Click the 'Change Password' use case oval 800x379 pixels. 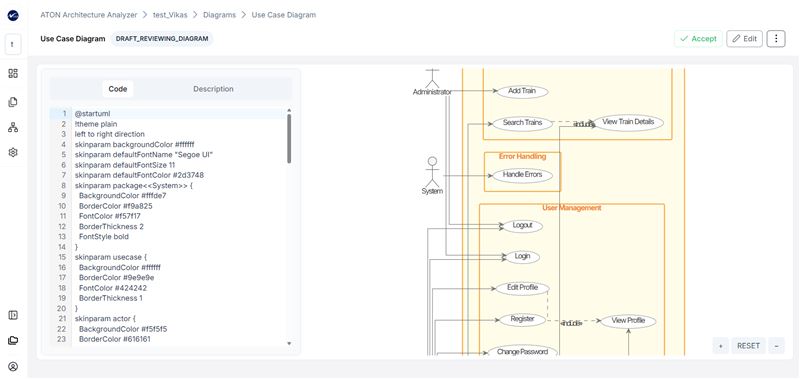(x=522, y=351)
